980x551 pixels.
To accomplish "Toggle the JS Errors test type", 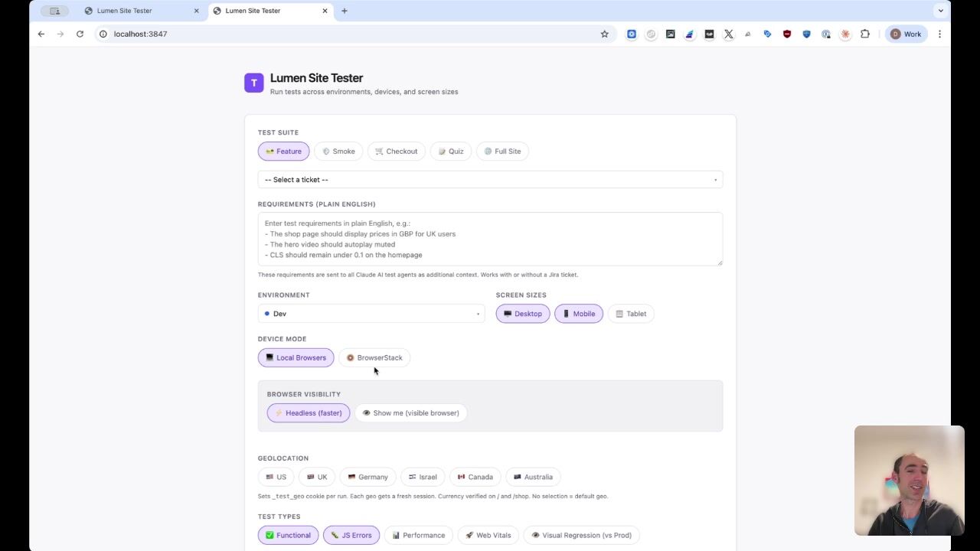I will pyautogui.click(x=351, y=536).
